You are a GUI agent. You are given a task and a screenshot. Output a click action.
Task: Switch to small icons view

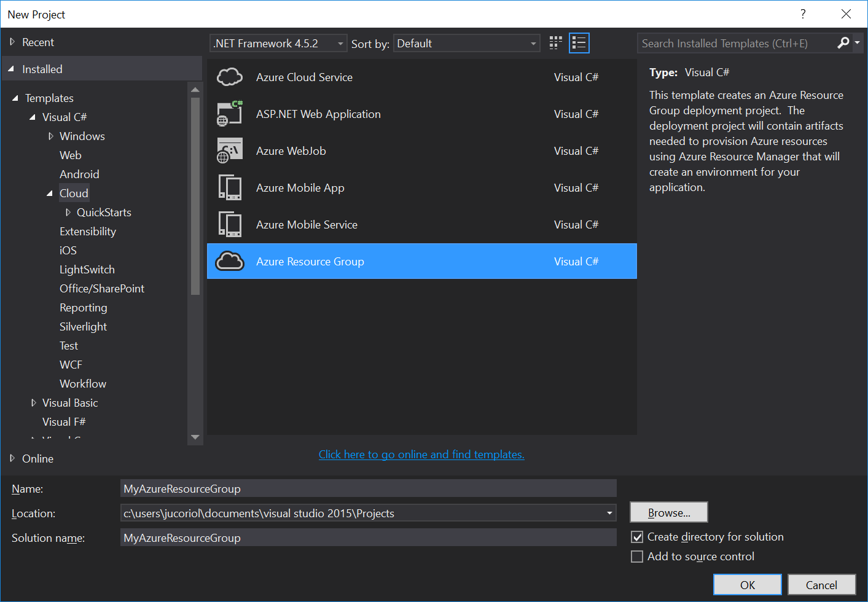pos(555,43)
